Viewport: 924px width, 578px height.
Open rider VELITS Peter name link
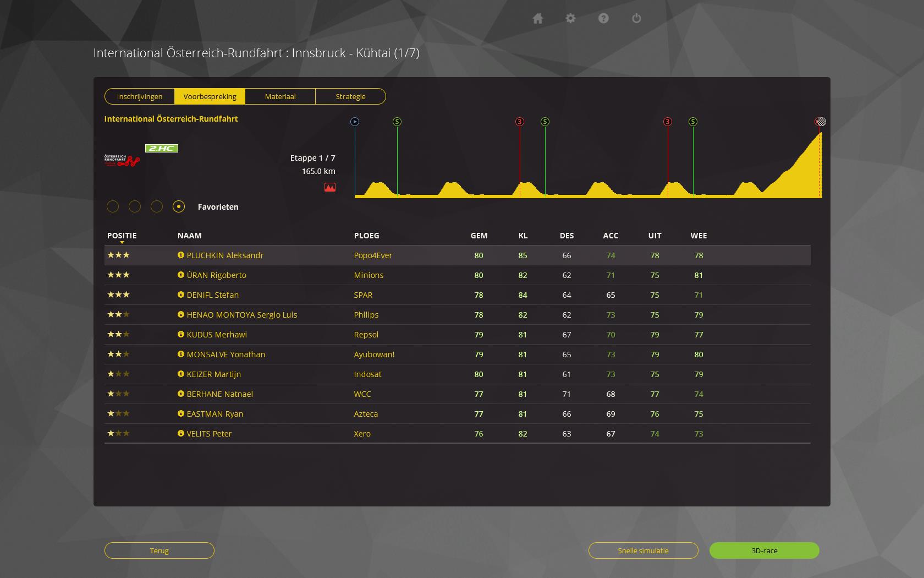209,434
